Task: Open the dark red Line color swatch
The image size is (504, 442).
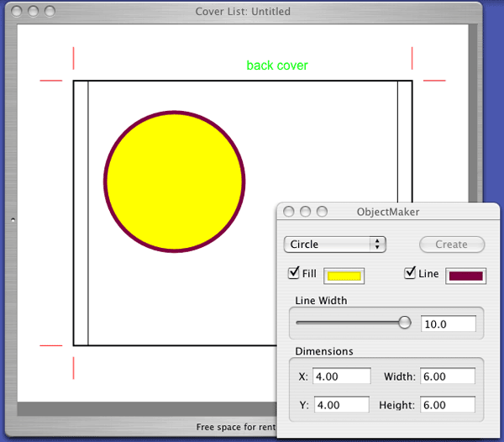Action: [466, 276]
